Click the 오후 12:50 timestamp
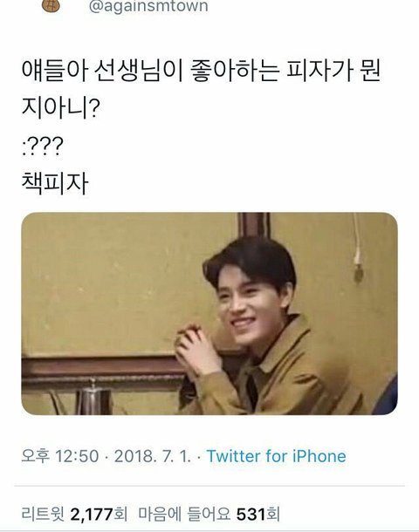 click(x=60, y=456)
